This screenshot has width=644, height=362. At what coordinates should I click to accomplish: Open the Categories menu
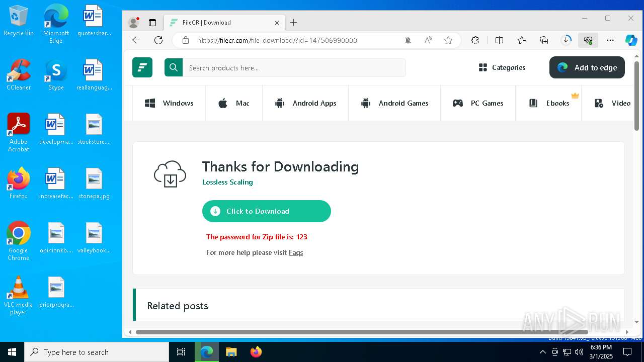[502, 67]
